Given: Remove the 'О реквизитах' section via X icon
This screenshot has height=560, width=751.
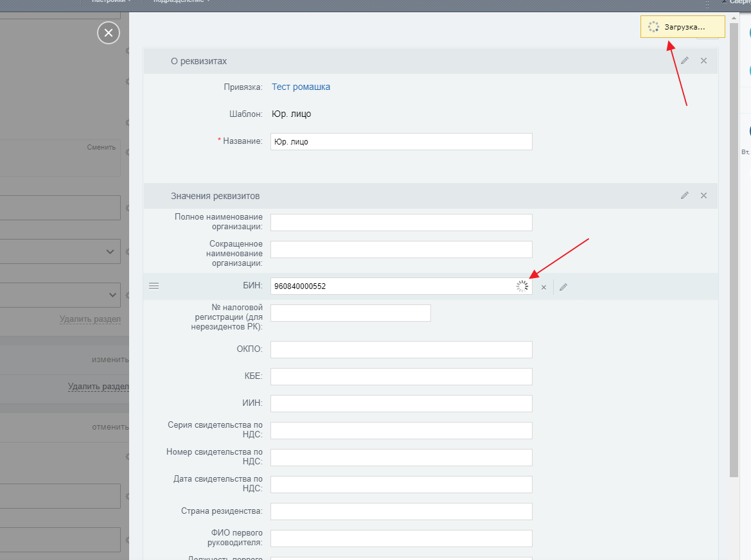Looking at the screenshot, I should click(x=703, y=60).
